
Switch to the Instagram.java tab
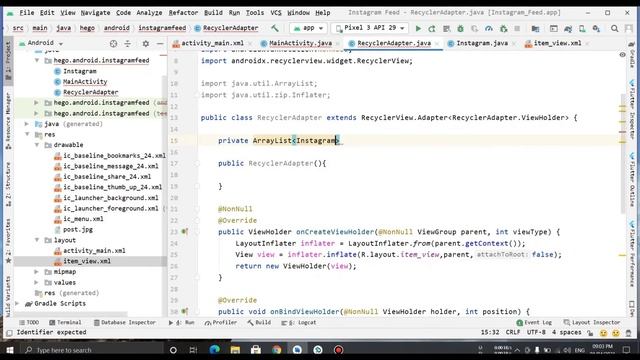point(482,43)
